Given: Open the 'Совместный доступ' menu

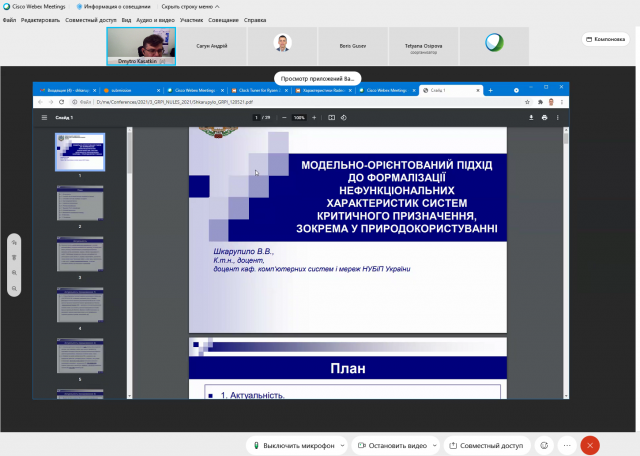Looking at the screenshot, I should [x=91, y=20].
